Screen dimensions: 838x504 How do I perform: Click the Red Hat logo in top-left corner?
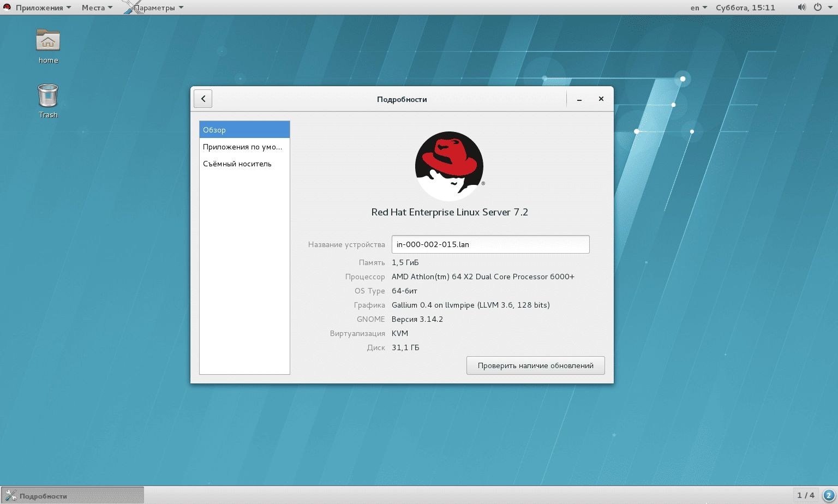7,8
